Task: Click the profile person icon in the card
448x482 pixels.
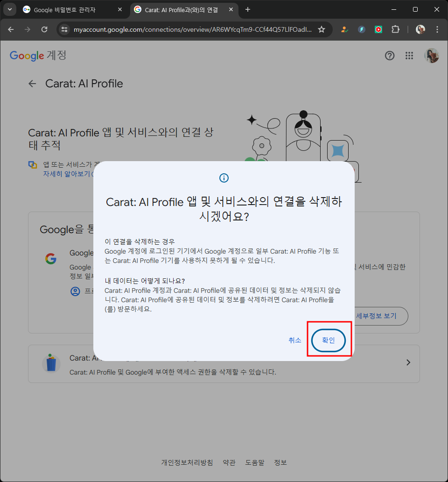Action: click(x=75, y=291)
